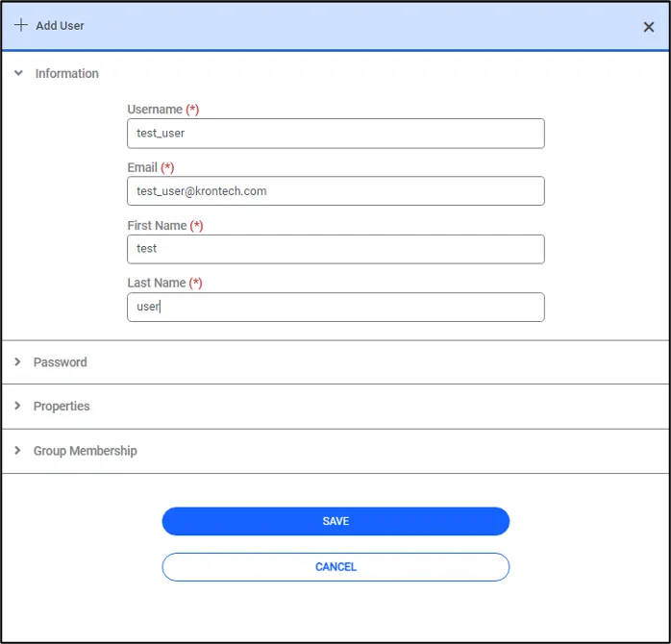
Task: Expand the Group Membership section chevron
Action: [x=17, y=450]
